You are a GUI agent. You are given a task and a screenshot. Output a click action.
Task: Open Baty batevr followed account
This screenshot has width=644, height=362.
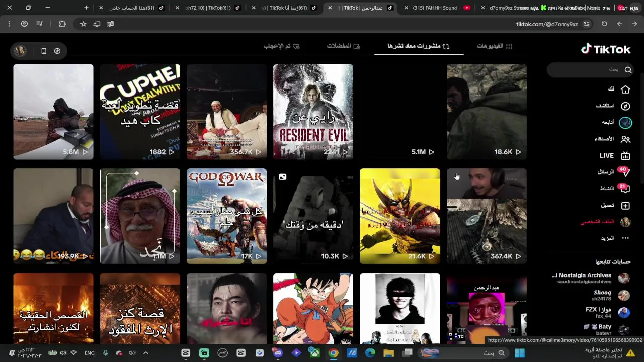tap(607, 329)
